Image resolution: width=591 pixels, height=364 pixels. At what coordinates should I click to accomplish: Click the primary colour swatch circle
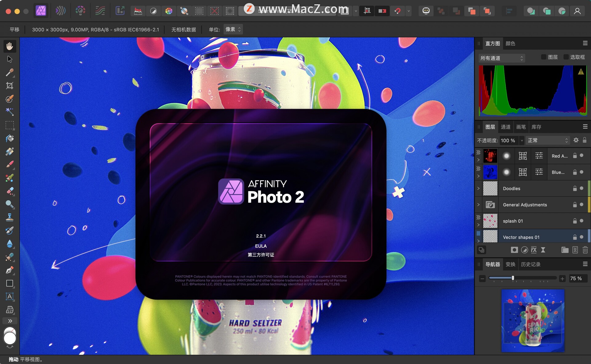pos(10,338)
